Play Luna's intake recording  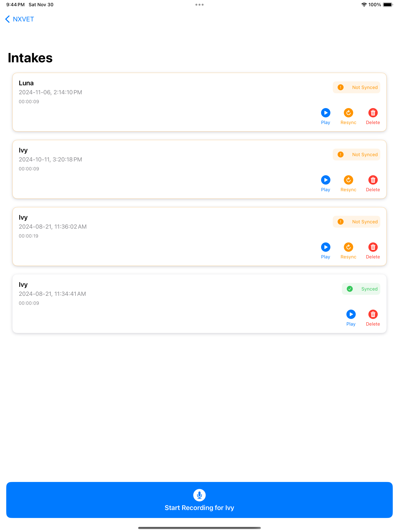[325, 116]
